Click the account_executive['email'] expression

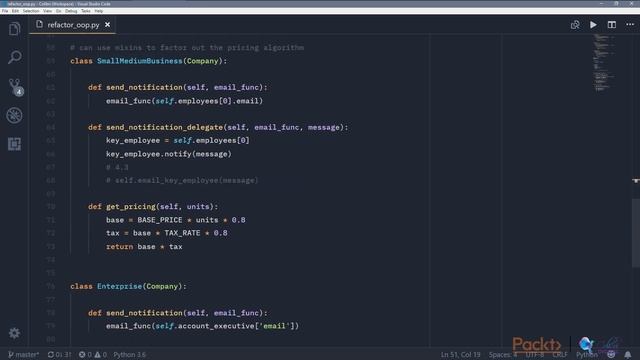click(x=236, y=326)
